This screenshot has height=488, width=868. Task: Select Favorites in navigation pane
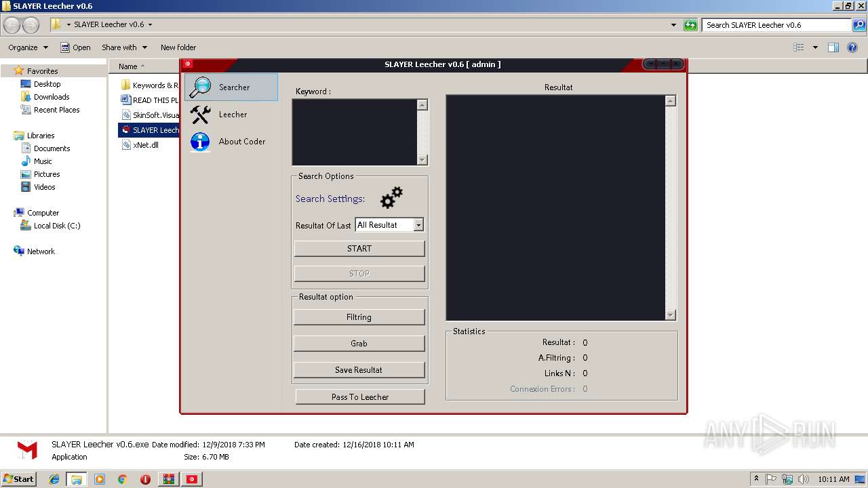[x=42, y=71]
